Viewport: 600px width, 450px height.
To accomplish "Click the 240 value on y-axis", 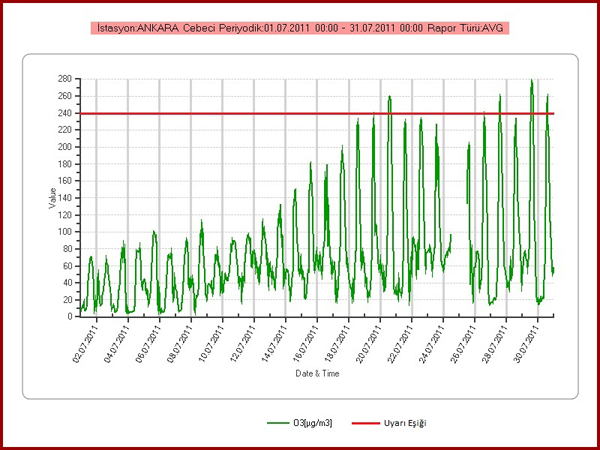I will pyautogui.click(x=66, y=113).
